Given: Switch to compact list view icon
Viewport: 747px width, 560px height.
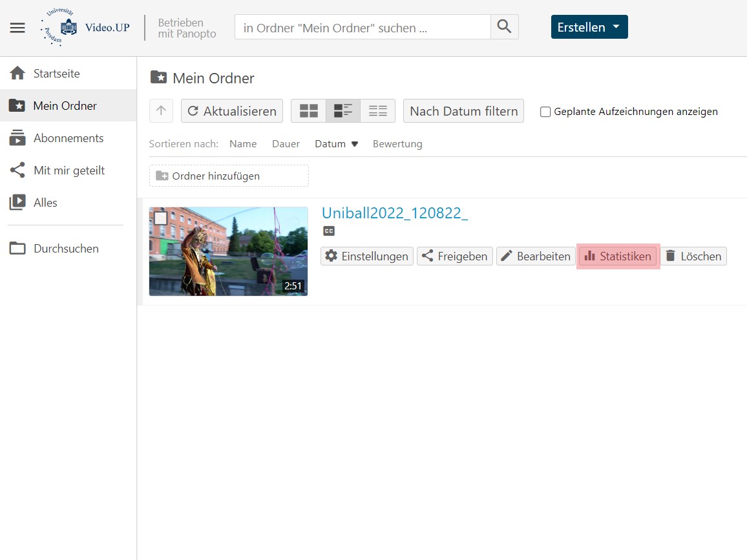Looking at the screenshot, I should point(377,111).
